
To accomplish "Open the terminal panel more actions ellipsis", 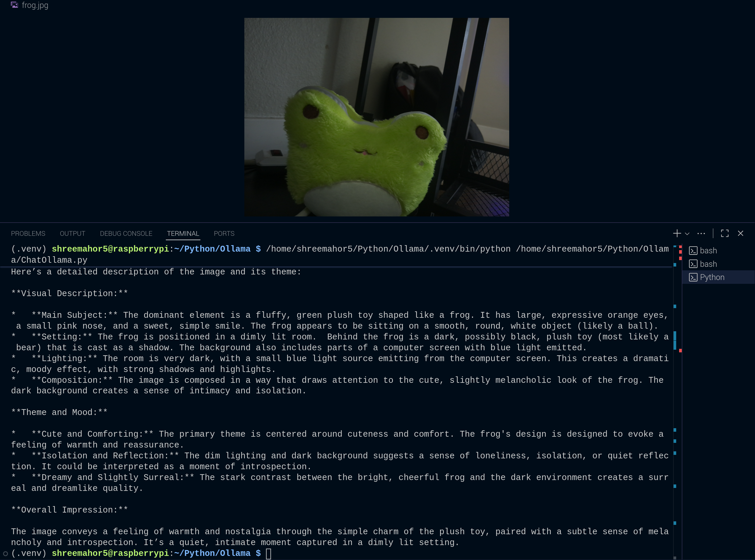I will pyautogui.click(x=701, y=233).
